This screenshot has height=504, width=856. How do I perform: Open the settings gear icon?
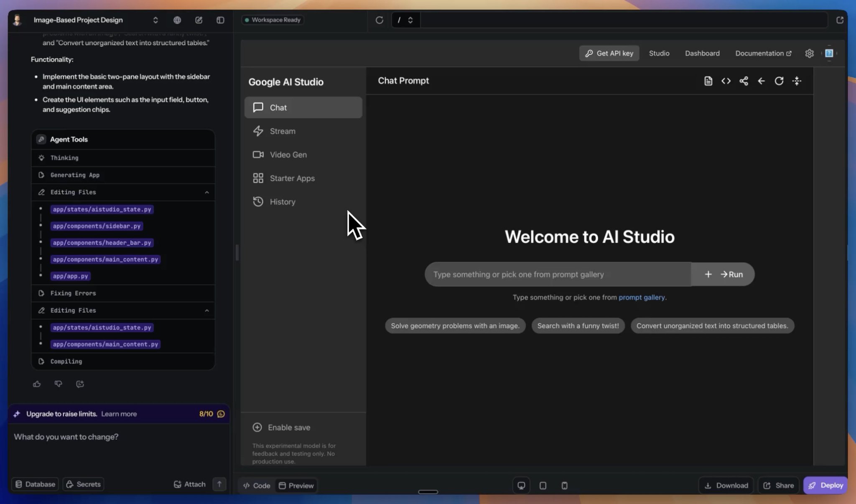pyautogui.click(x=810, y=53)
